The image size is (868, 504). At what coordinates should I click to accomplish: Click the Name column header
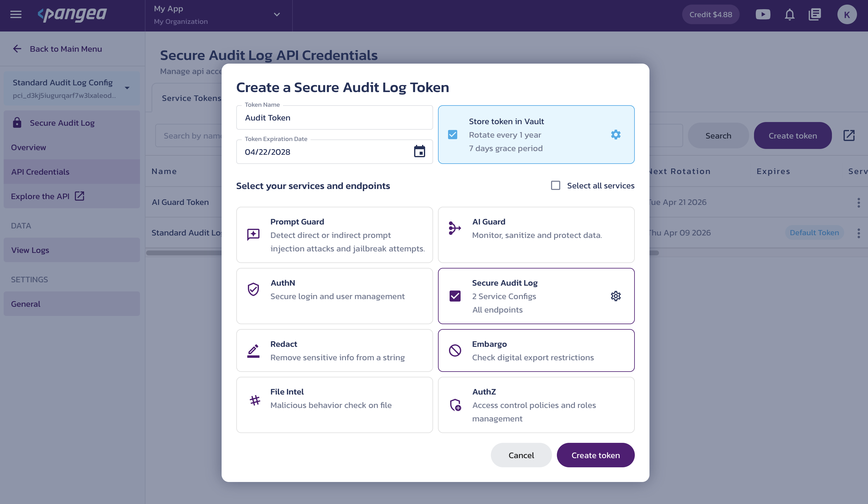pyautogui.click(x=164, y=171)
